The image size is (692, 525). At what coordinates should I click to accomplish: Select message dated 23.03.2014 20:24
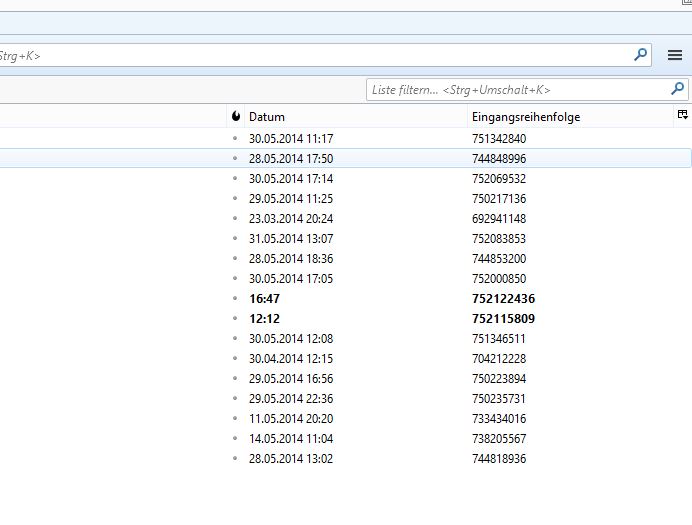pos(291,218)
